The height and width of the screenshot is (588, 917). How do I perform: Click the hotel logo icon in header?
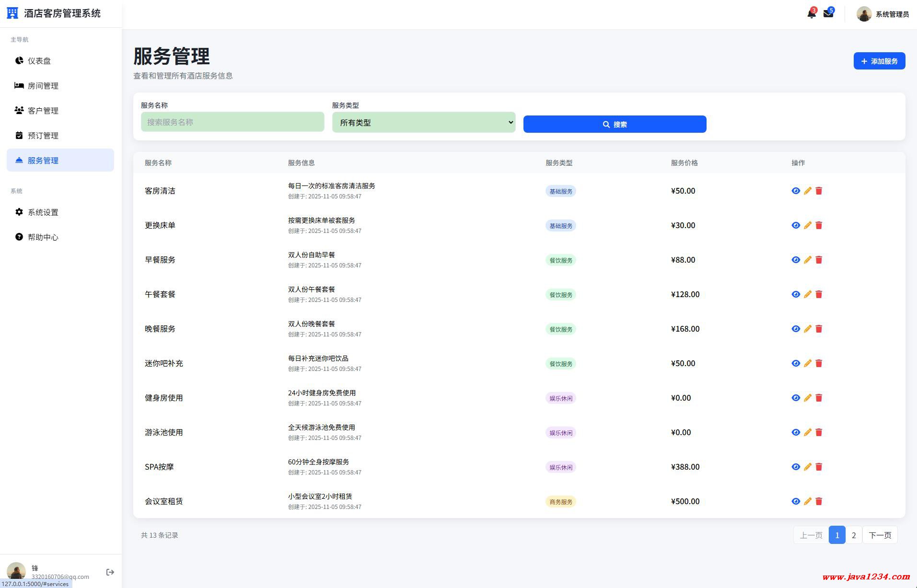12,13
